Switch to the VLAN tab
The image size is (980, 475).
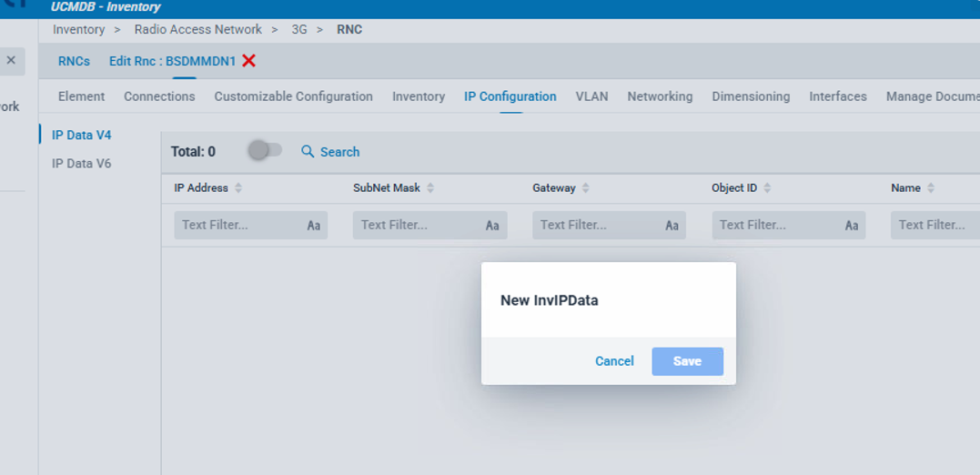(591, 96)
